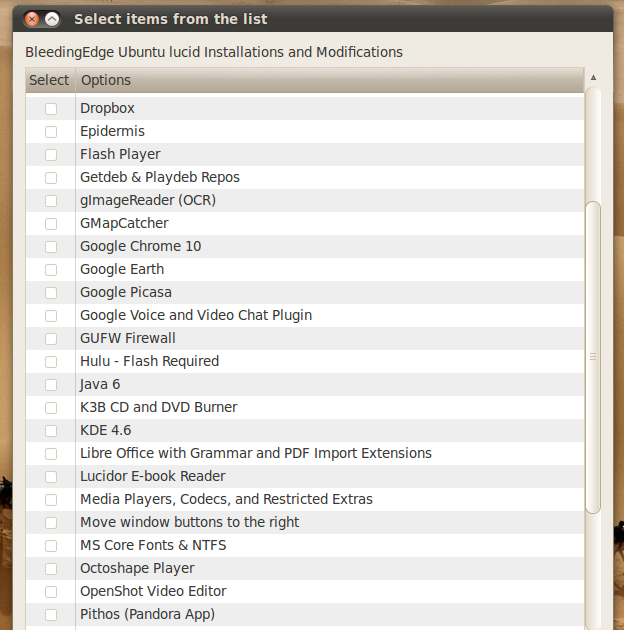The image size is (624, 630).
Task: Click Lucidor E-book Reader label
Action: tap(153, 476)
